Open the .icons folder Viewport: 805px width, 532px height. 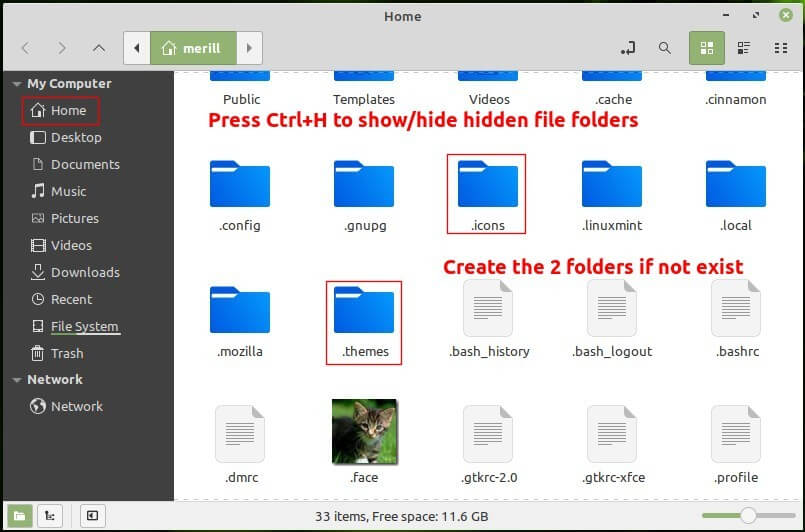[487, 185]
